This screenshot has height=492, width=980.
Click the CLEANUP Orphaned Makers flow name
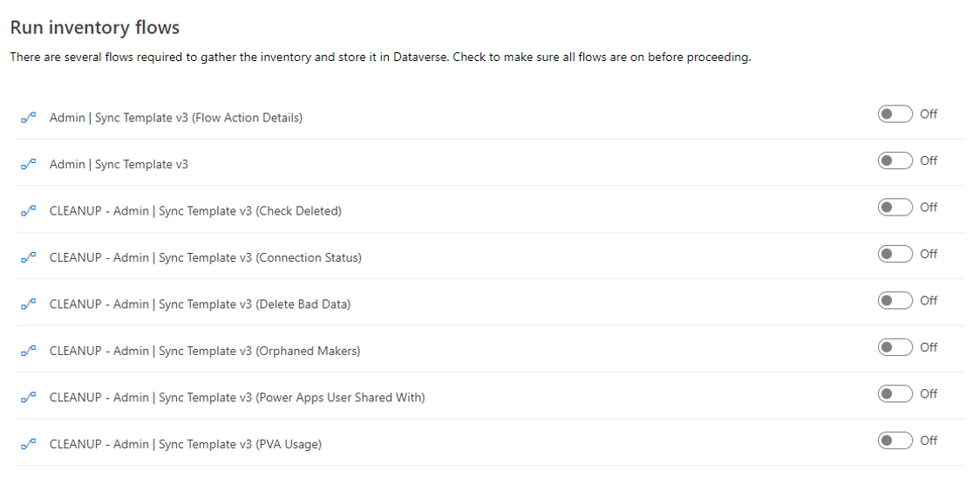pyautogui.click(x=205, y=352)
